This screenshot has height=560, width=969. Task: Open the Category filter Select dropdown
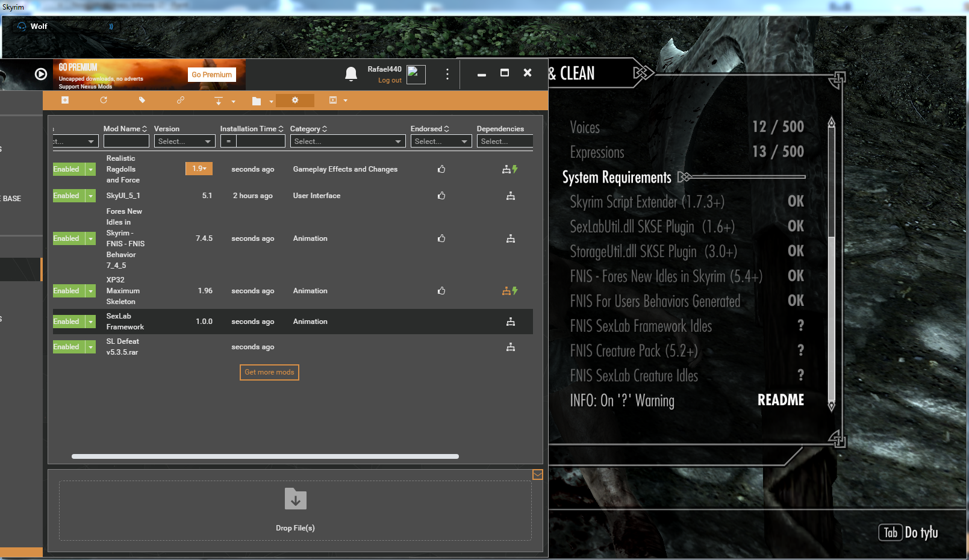click(x=348, y=142)
